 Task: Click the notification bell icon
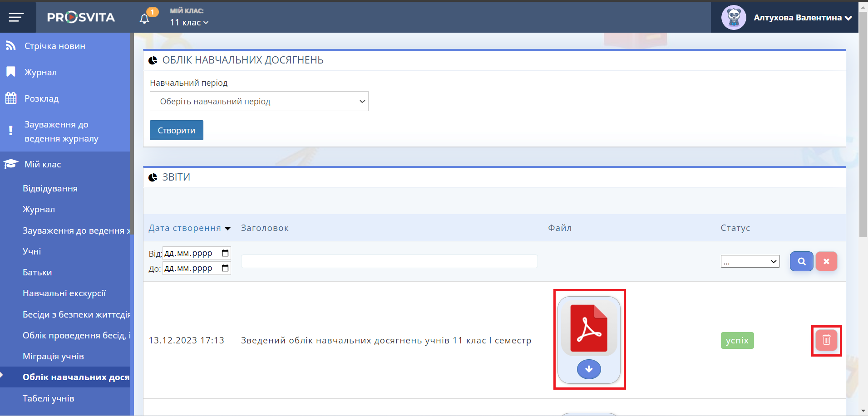pyautogui.click(x=144, y=19)
